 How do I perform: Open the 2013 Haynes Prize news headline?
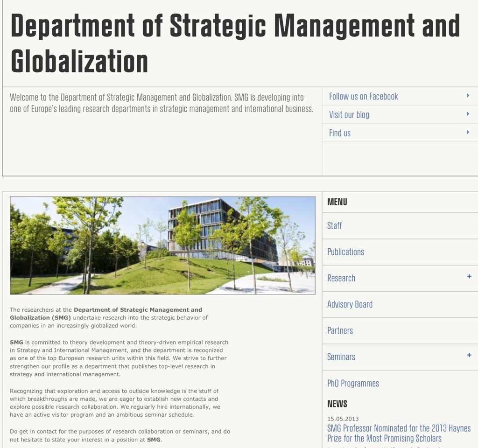399,433
